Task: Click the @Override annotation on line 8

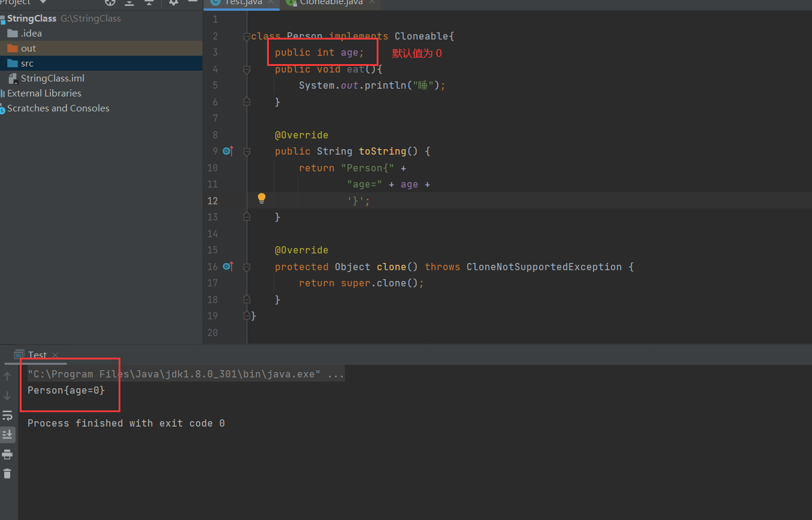Action: [x=301, y=135]
